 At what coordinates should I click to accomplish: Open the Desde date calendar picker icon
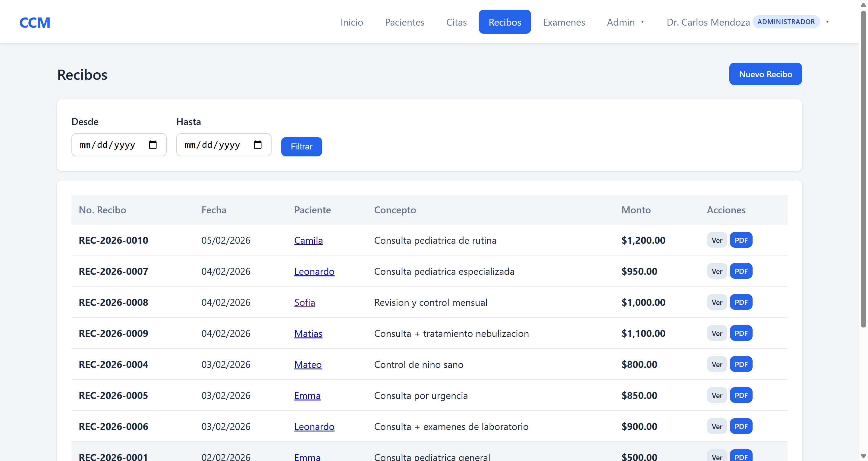(x=153, y=145)
